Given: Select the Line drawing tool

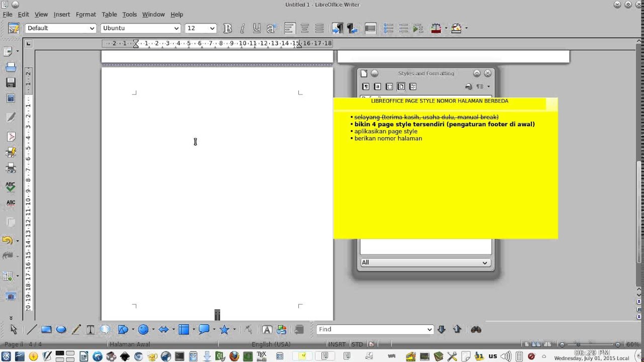Looking at the screenshot, I should click(31, 329).
